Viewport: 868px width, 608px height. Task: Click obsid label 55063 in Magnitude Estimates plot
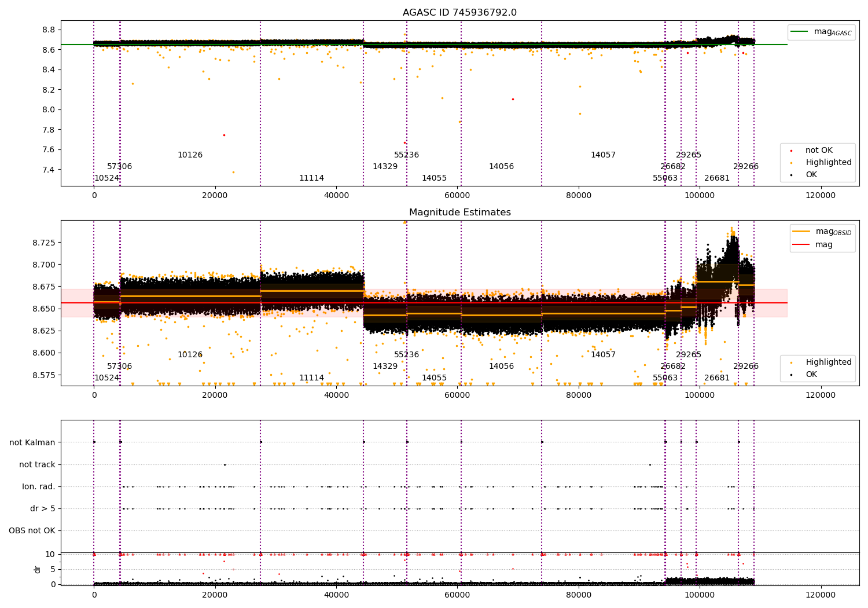[x=665, y=378]
